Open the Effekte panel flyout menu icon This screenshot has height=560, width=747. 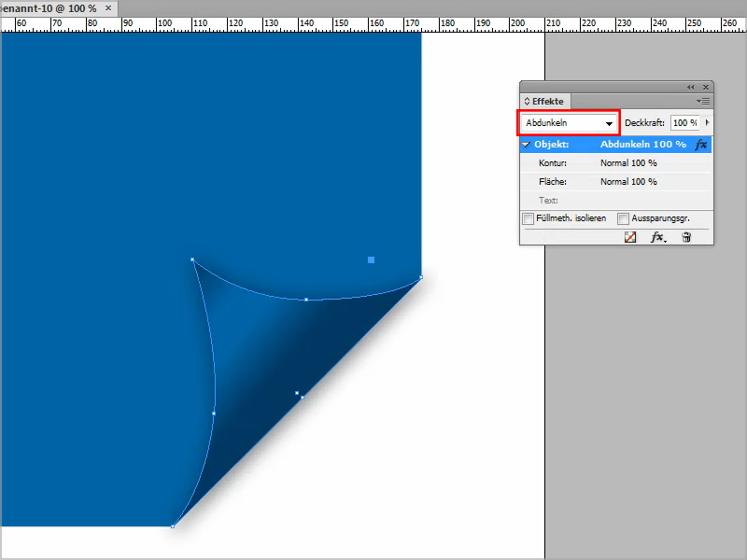(701, 100)
